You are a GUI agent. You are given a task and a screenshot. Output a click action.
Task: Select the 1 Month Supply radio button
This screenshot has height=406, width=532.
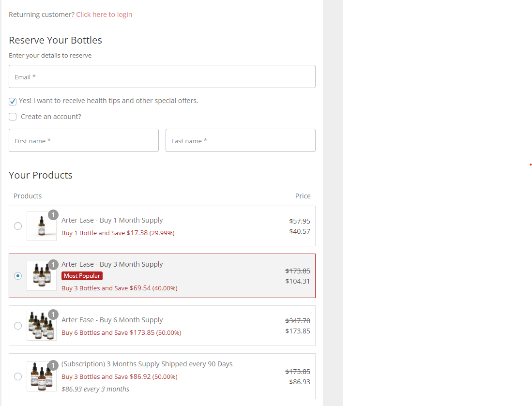click(18, 226)
